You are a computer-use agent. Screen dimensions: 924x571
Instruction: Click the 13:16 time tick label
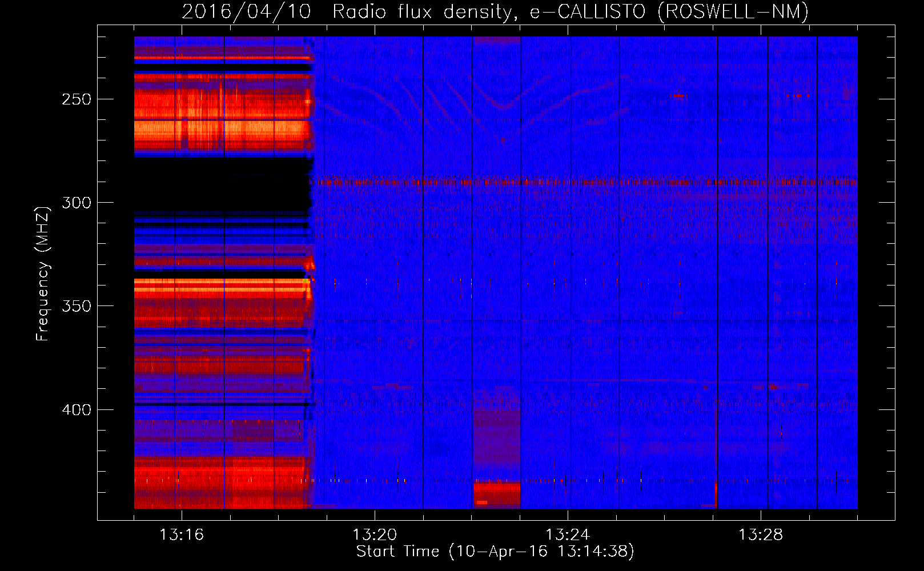click(182, 535)
